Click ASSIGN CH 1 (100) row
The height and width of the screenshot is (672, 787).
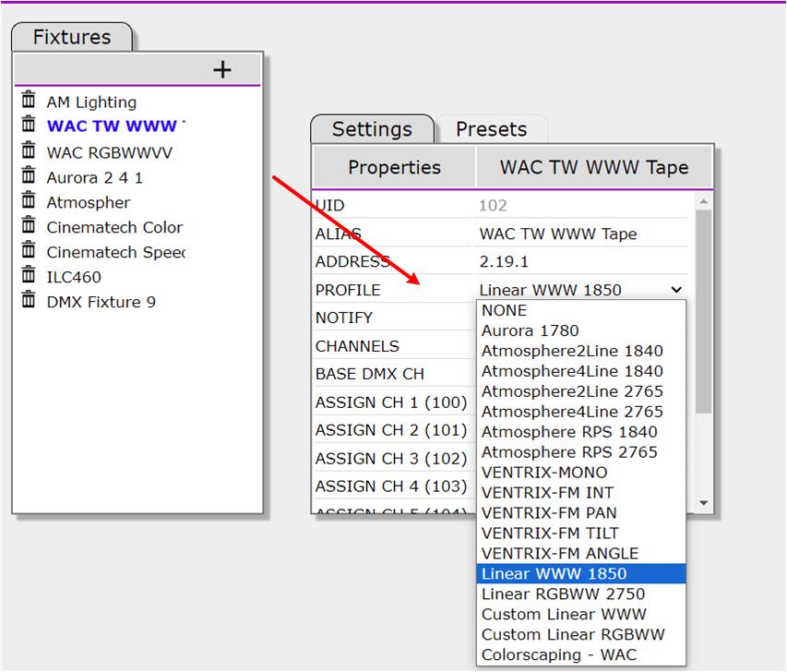391,402
